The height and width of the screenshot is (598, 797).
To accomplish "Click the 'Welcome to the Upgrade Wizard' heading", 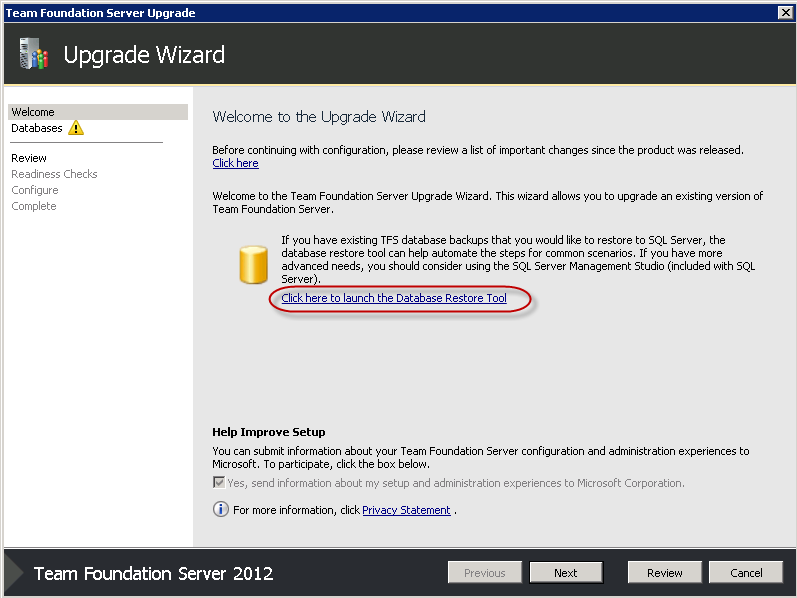I will [319, 117].
